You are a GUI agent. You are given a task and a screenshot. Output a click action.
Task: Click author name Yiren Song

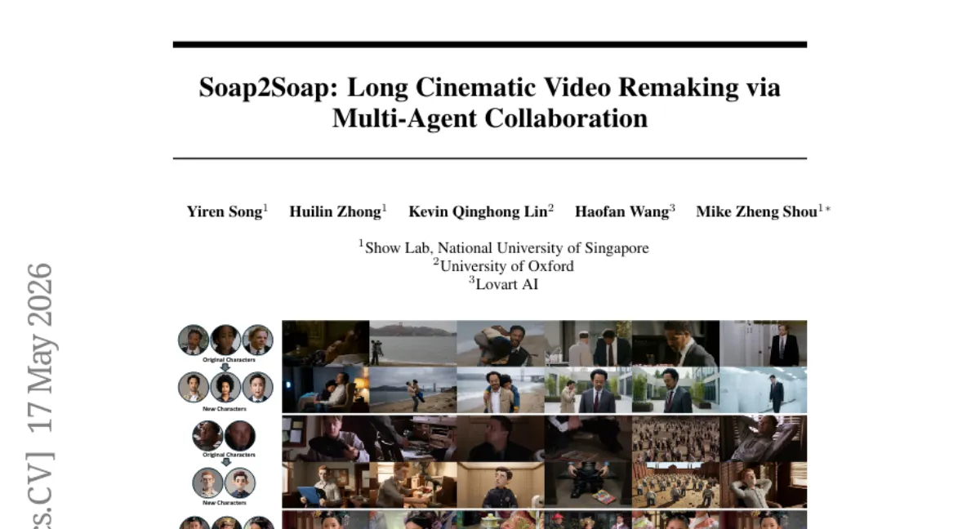click(224, 211)
